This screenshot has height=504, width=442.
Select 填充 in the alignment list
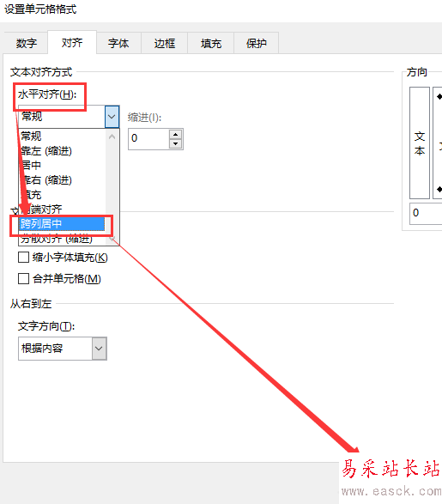coord(62,194)
